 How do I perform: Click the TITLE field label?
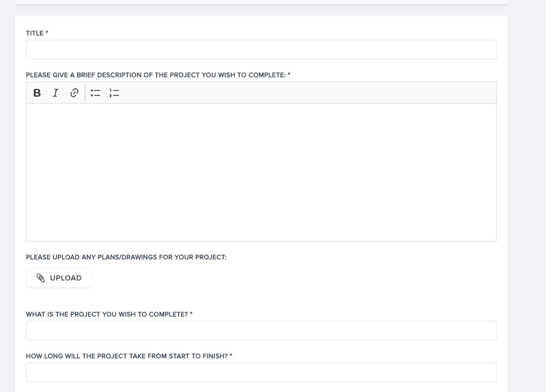point(35,33)
